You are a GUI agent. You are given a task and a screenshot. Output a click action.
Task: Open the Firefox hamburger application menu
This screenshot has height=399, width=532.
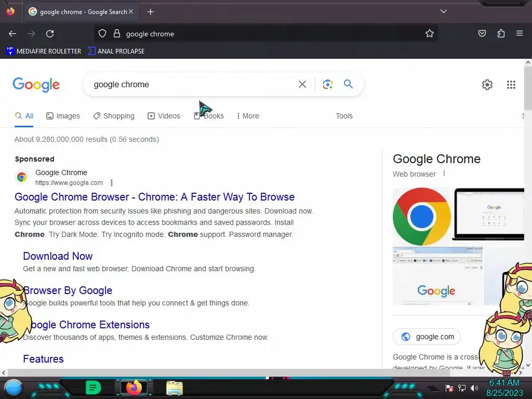pyautogui.click(x=520, y=33)
